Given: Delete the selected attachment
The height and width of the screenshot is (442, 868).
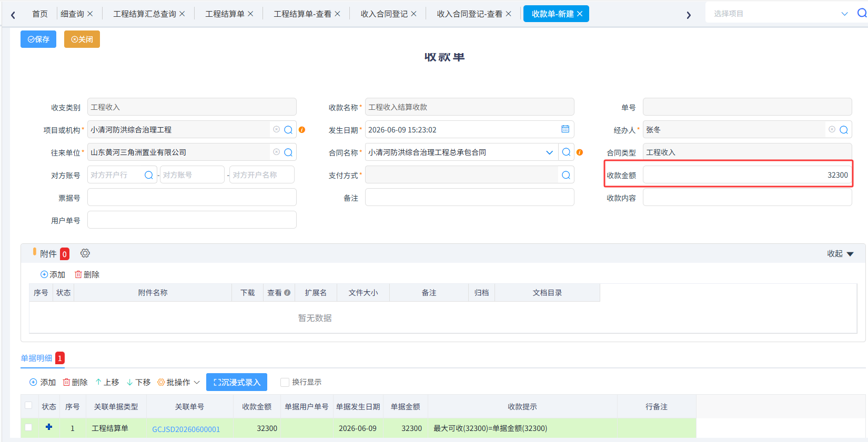Looking at the screenshot, I should click(x=87, y=274).
